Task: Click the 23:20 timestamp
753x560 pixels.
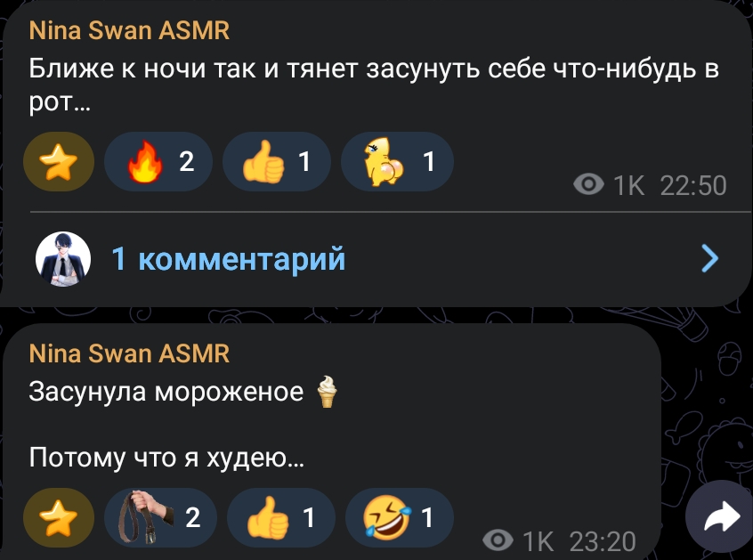Action: click(x=603, y=541)
